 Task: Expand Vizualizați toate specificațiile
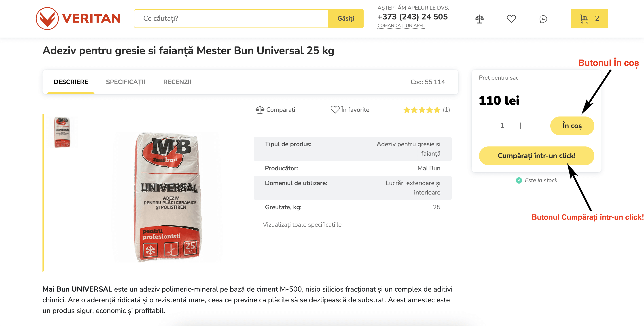click(x=302, y=224)
